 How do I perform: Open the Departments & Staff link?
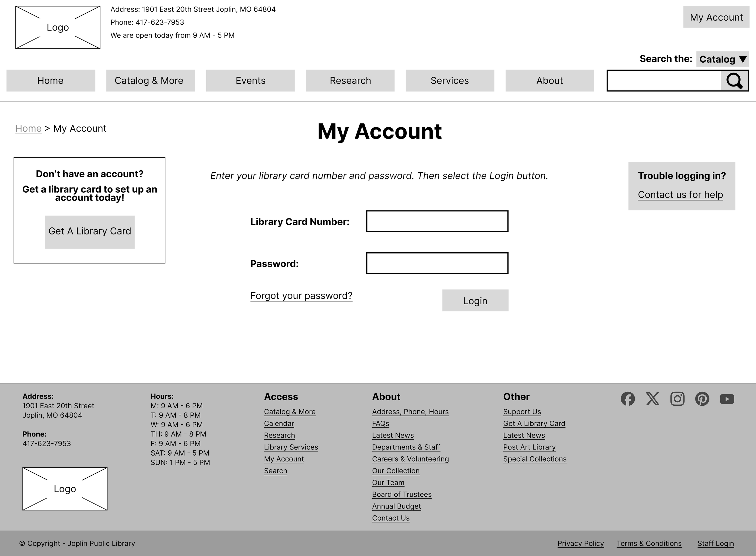(x=406, y=447)
